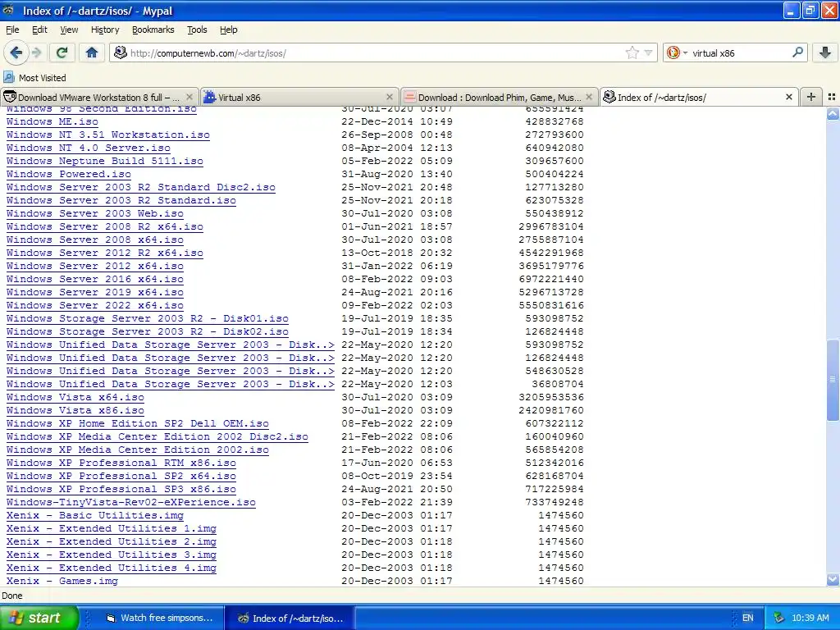Open Windows NT 3.51 Workstation.iso link

pos(108,135)
